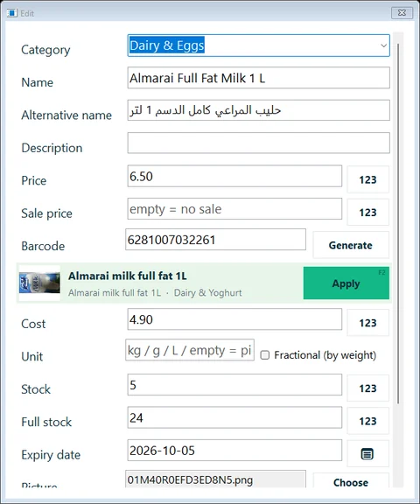
Task: Close the Edit dialog window
Action: click(x=402, y=13)
